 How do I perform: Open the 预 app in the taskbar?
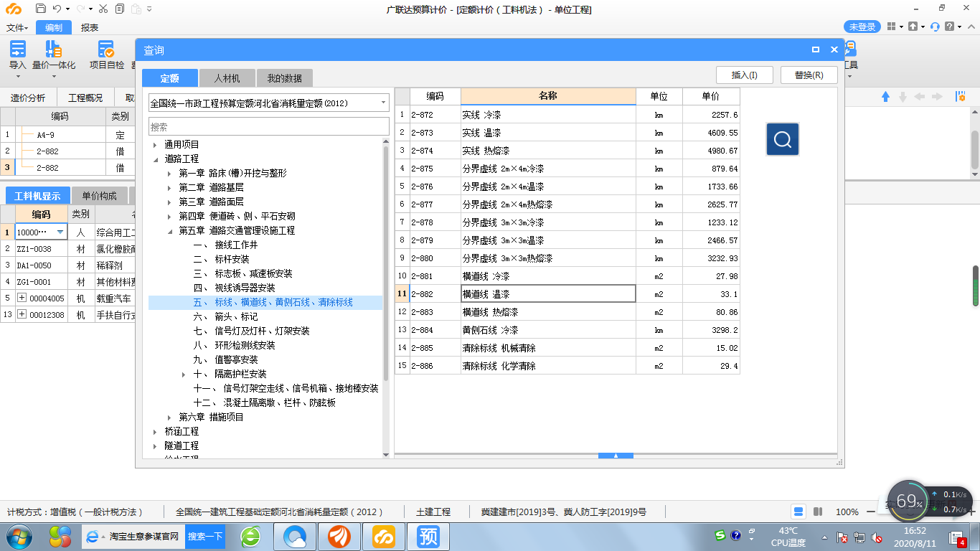coord(428,536)
